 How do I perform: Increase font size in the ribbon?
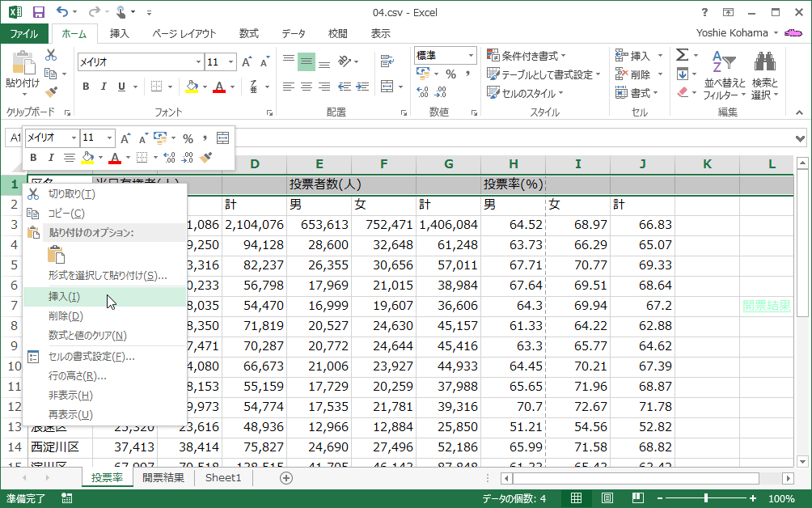coord(247,62)
